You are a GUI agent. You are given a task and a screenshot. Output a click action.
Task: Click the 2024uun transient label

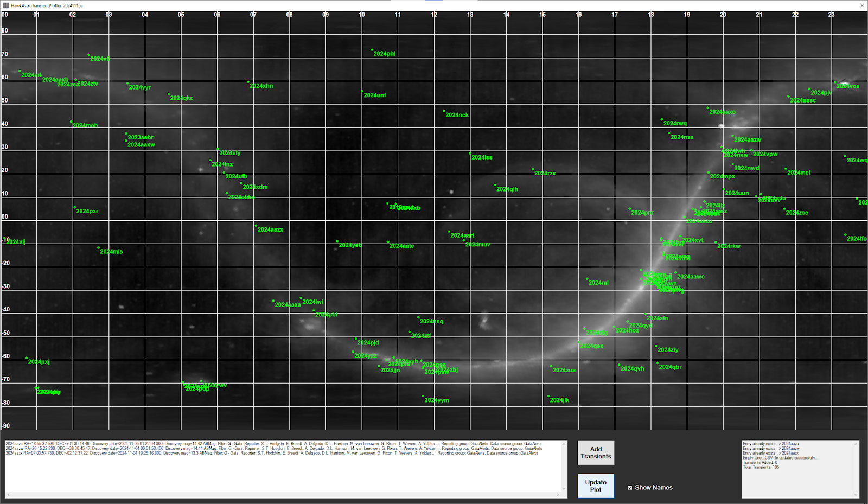coord(737,194)
